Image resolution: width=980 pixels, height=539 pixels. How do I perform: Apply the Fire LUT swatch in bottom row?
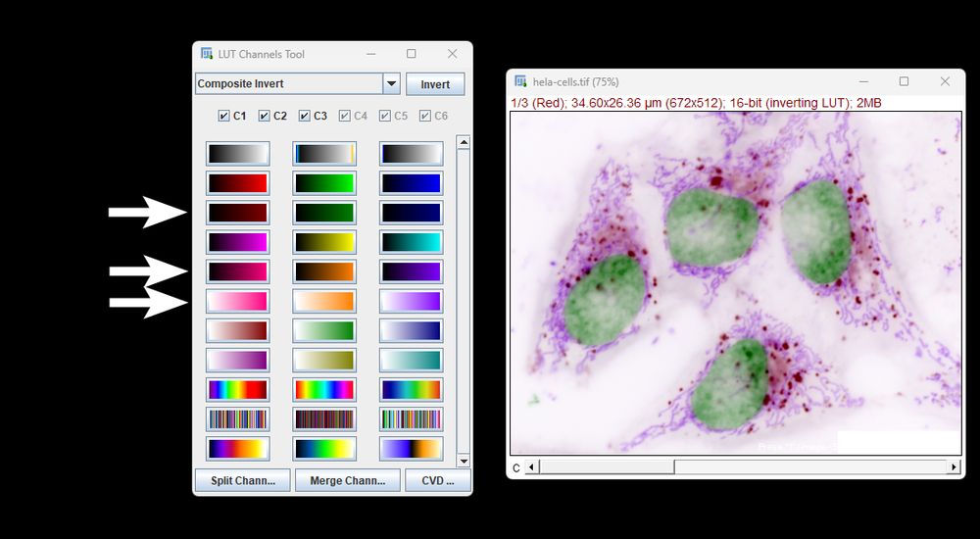pos(238,448)
